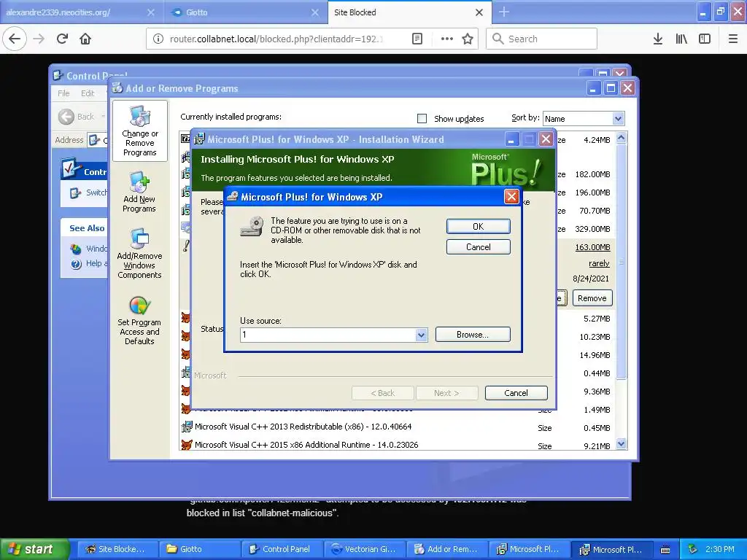The image size is (747, 560).
Task: Select Change or Remove Programs icon
Action: click(x=139, y=131)
